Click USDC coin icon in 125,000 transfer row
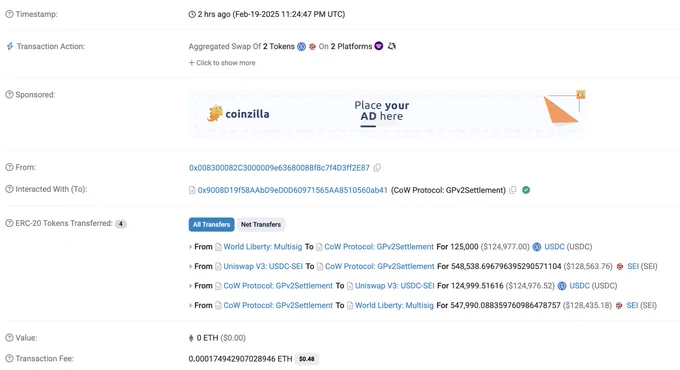Viewport: 680px width, 370px height. tap(537, 247)
